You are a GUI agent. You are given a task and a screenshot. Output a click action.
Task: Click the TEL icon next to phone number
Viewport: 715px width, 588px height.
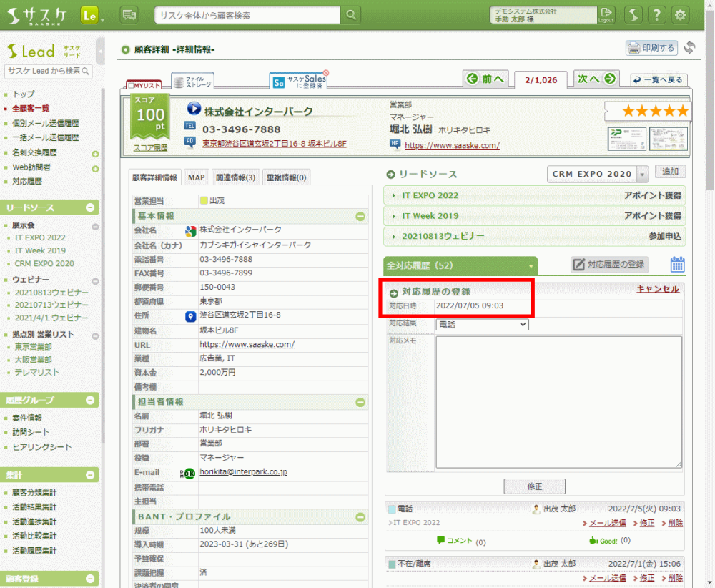click(x=189, y=126)
